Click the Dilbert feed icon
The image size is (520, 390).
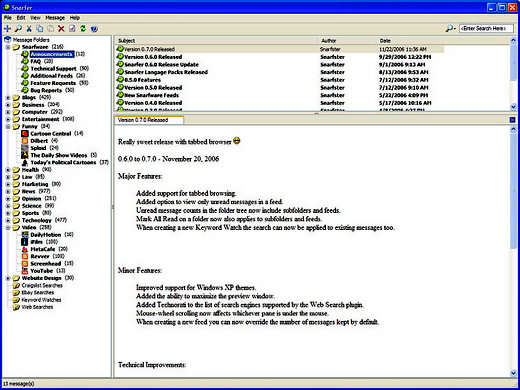(25, 141)
